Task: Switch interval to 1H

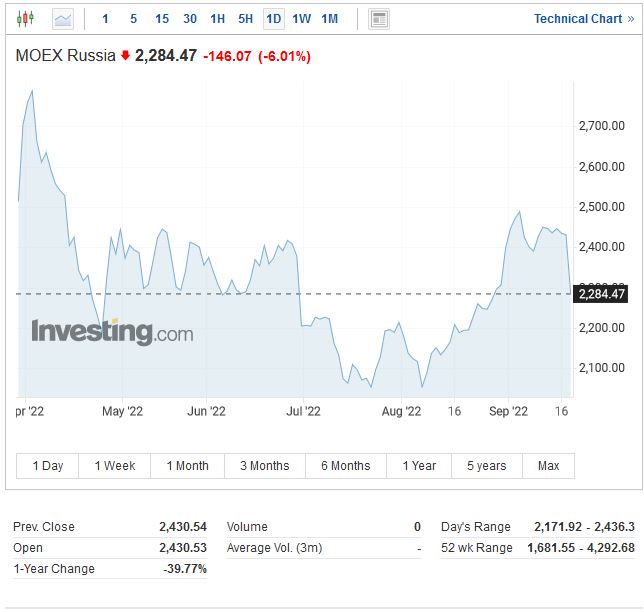Action: [218, 19]
